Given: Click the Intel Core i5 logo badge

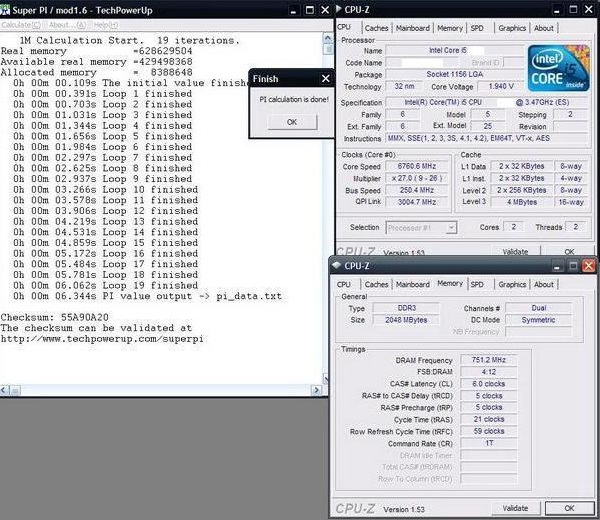Looking at the screenshot, I should [x=559, y=68].
